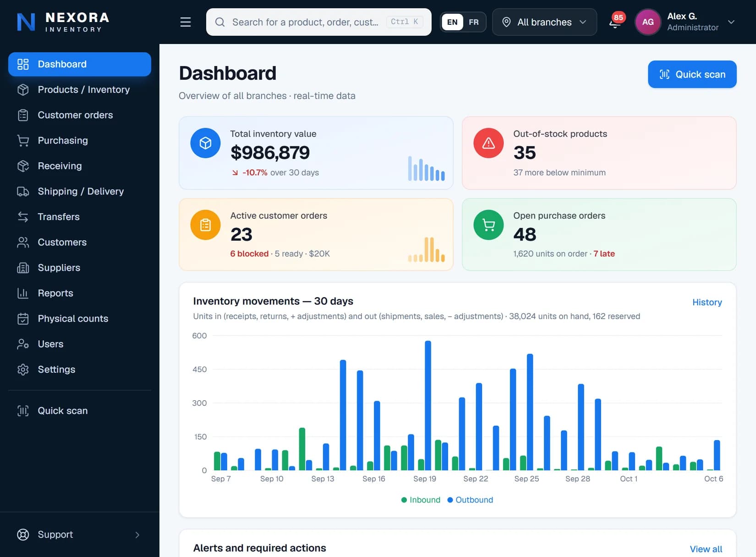Viewport: 756px width, 557px height.
Task: Open the Receiving section
Action: click(x=80, y=166)
